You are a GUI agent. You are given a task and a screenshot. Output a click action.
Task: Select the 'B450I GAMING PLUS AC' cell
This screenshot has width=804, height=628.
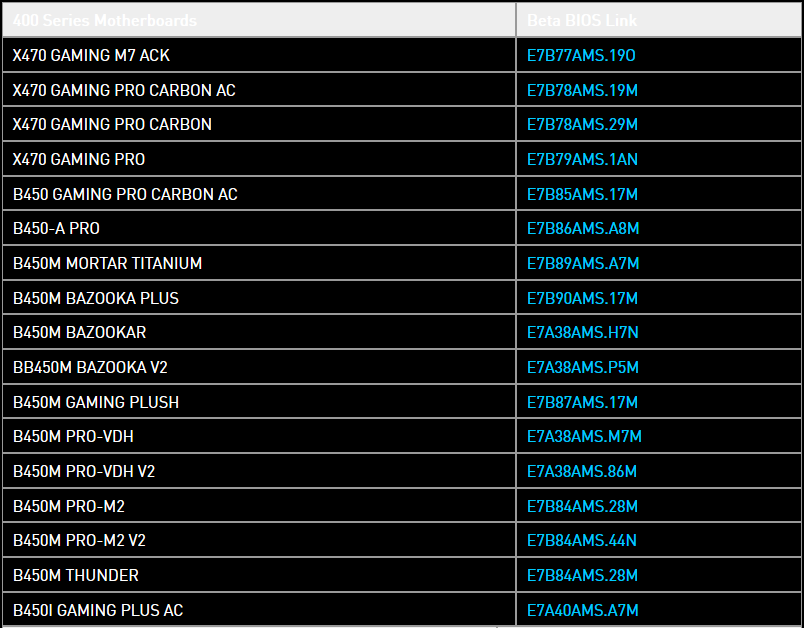[259, 610]
